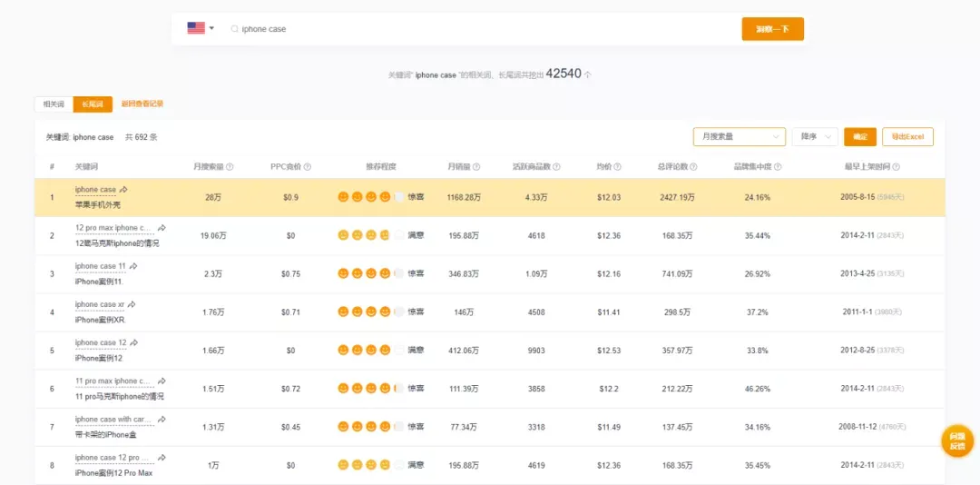Screen dimensions: 980x485
Task: Click help icon next to 最早上架时间 header
Action: (x=897, y=167)
